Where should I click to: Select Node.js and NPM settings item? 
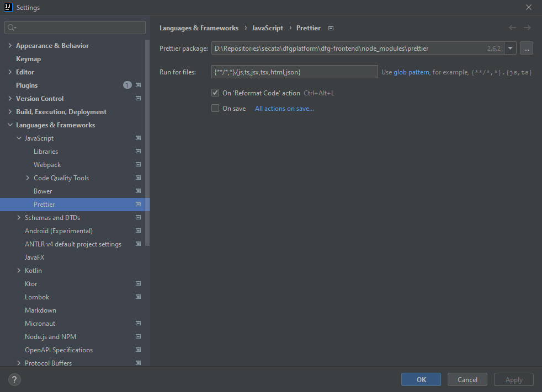tap(50, 337)
